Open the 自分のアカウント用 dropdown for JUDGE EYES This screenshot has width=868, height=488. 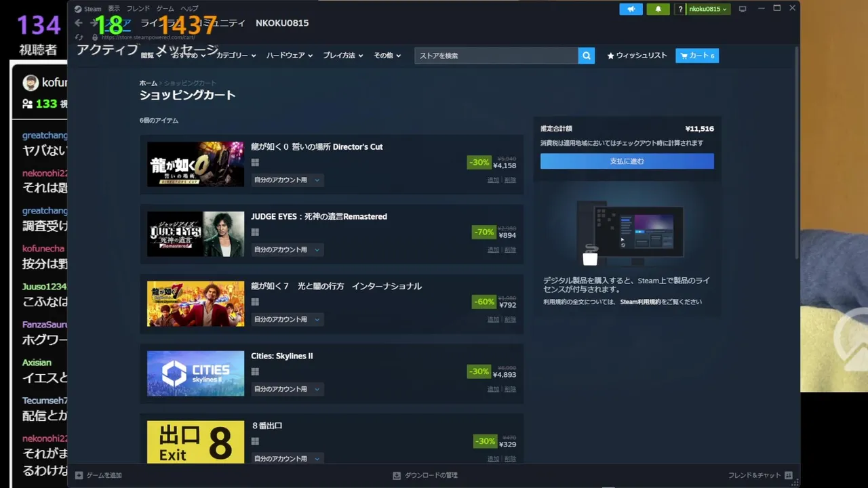point(287,250)
